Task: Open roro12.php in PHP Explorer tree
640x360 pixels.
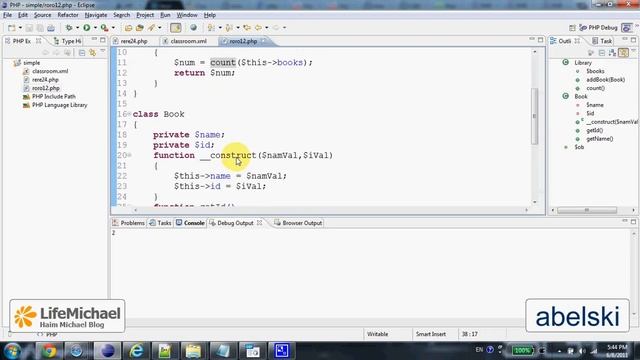Action: [42, 88]
